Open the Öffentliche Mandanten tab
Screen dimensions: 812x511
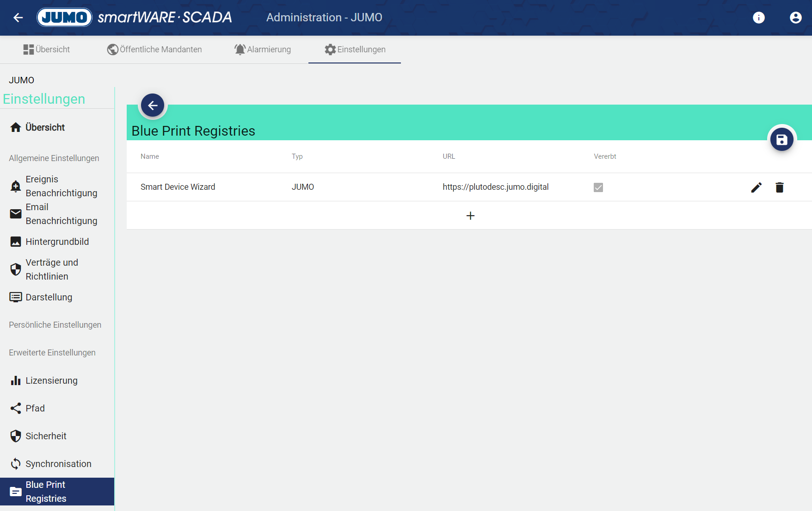[154, 50]
